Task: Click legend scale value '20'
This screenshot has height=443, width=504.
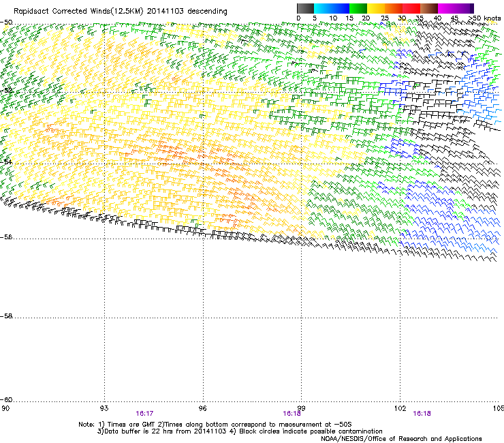Action: tap(366, 18)
